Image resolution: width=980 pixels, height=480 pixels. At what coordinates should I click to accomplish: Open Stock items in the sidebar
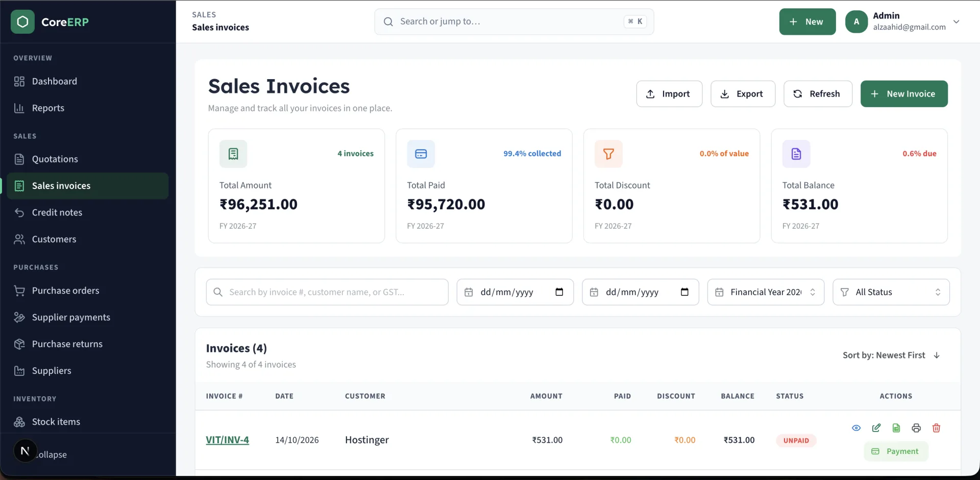[88, 422]
